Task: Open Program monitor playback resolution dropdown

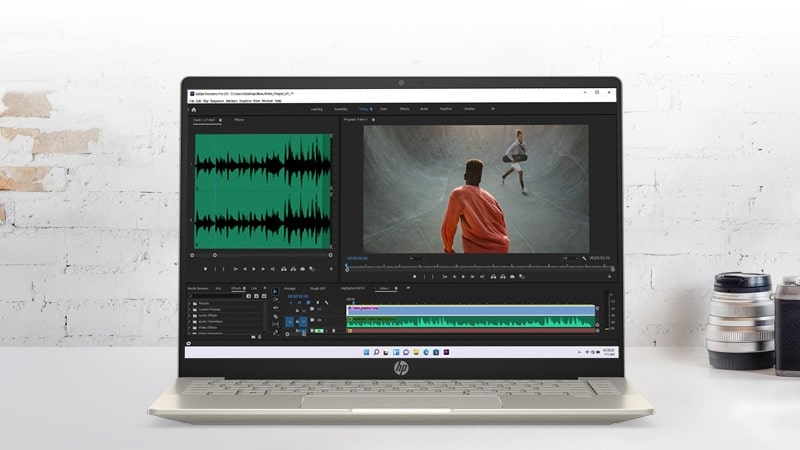Action: [569, 259]
